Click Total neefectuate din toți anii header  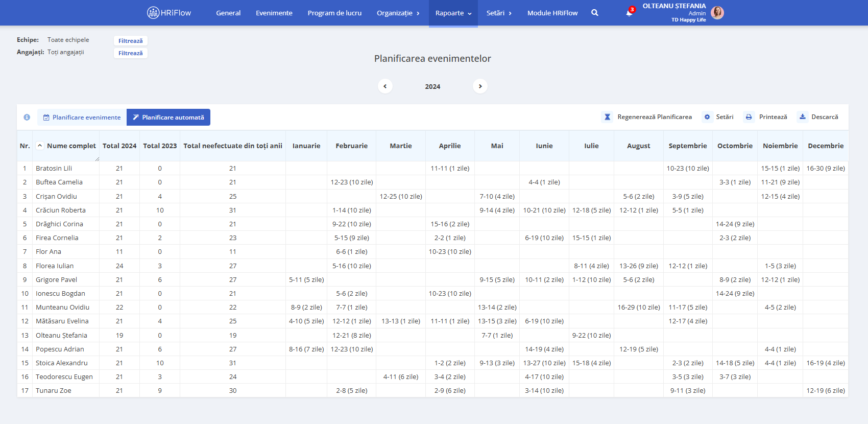tap(233, 146)
